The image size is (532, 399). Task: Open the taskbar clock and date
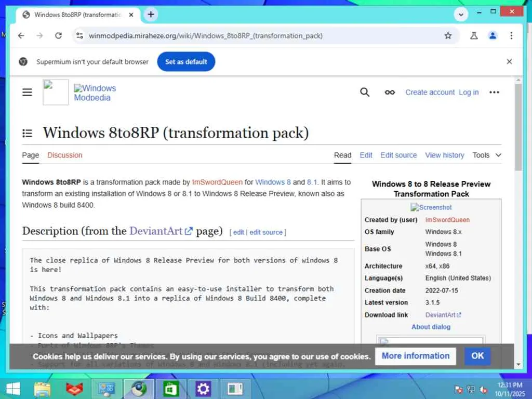510,389
